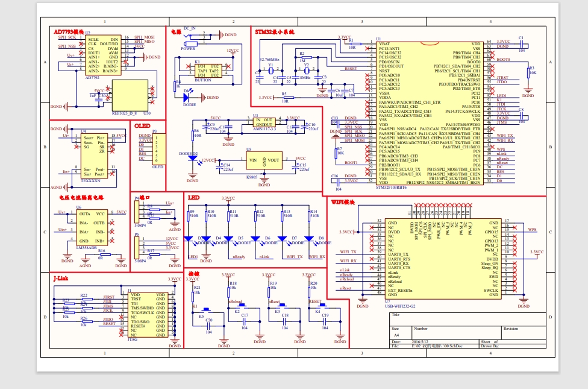Click the size "A4" in title block
This screenshot has width=588, height=389.
(396, 335)
